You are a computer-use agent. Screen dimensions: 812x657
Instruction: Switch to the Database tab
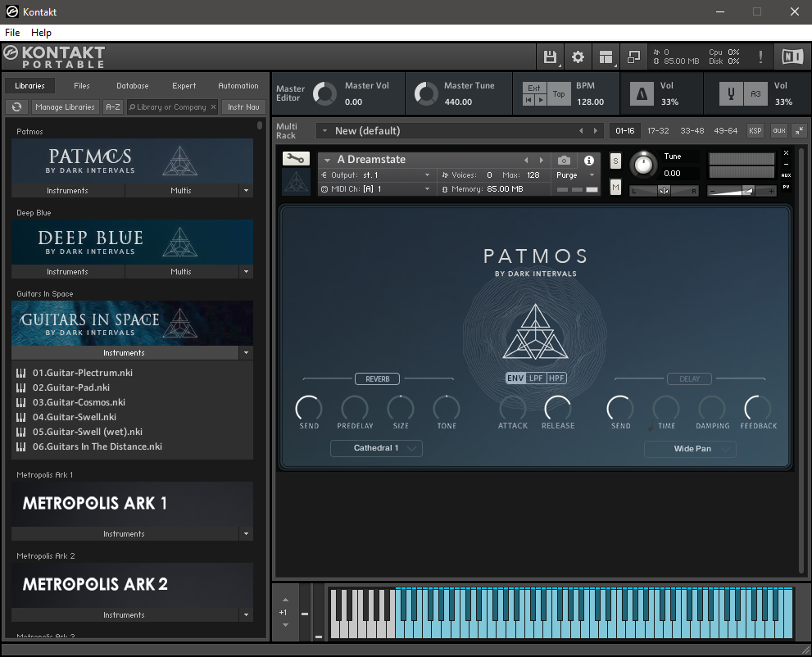[x=132, y=86]
